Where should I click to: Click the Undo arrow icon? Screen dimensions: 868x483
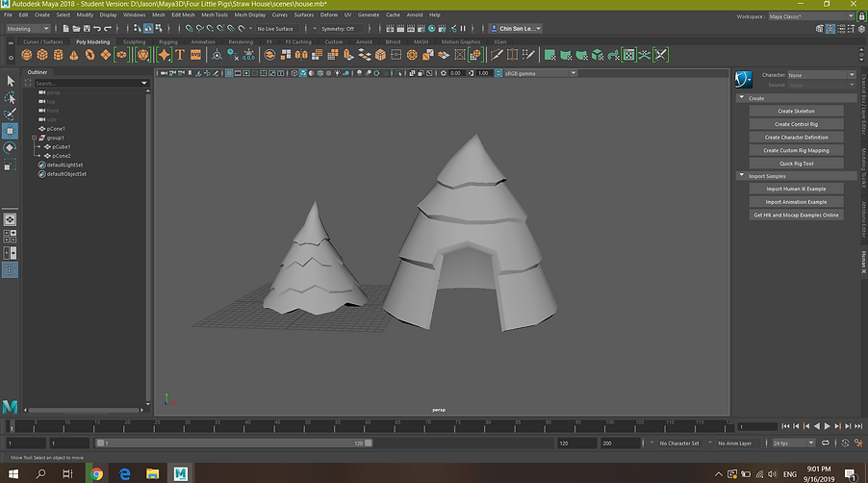(97, 28)
